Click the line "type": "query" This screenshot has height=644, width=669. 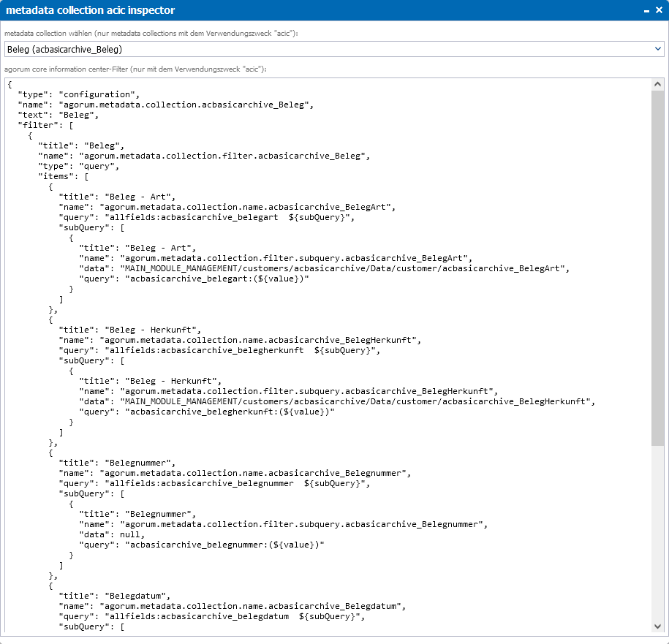(x=78, y=166)
